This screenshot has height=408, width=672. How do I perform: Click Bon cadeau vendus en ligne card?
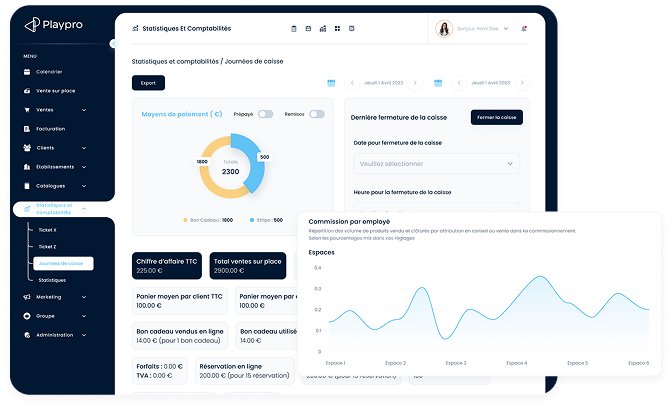180,336
